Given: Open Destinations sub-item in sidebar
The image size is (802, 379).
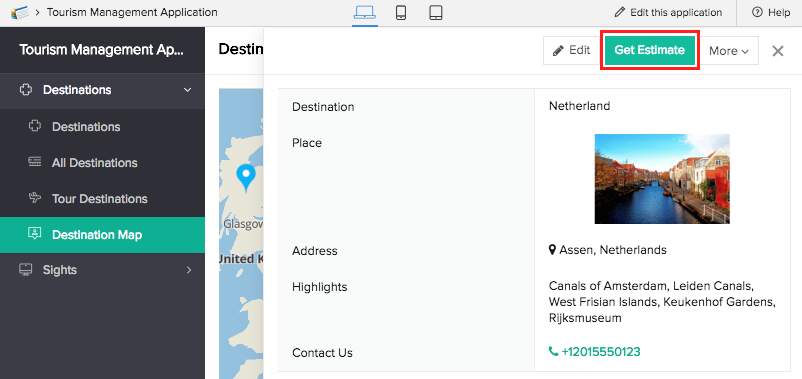Looking at the screenshot, I should pyautogui.click(x=86, y=126).
